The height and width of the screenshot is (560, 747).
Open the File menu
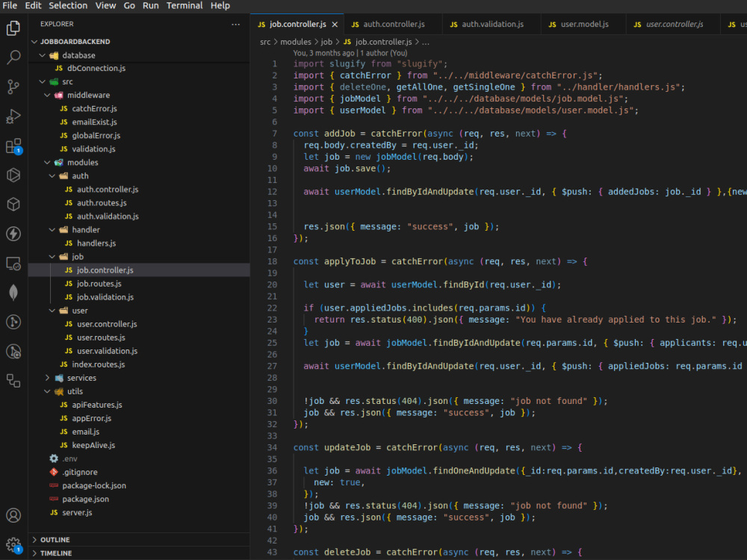(x=10, y=6)
